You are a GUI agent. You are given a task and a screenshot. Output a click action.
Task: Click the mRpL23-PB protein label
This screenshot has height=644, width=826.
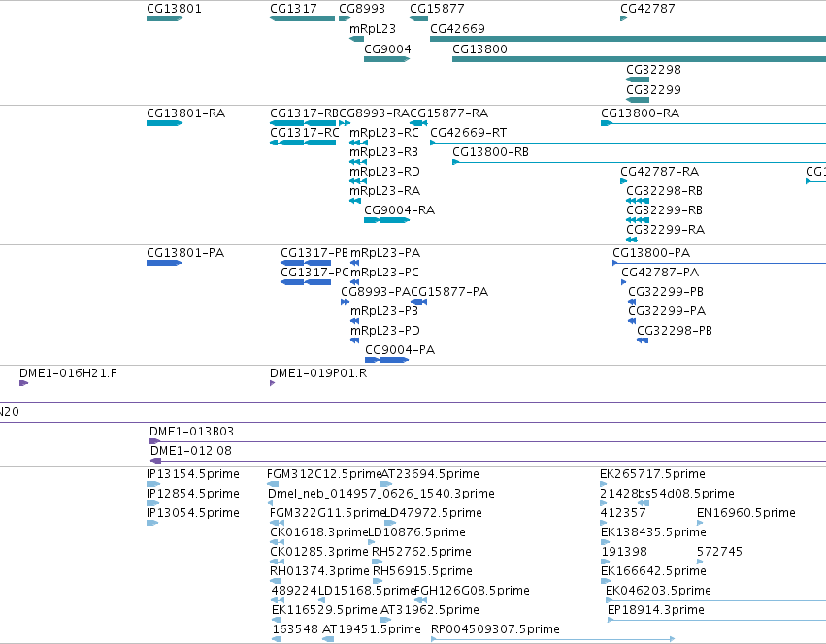pos(384,311)
